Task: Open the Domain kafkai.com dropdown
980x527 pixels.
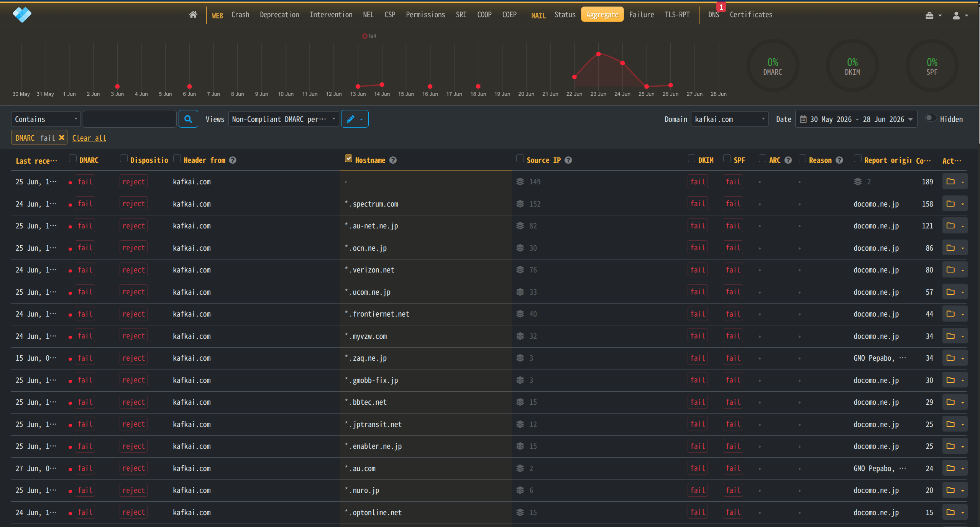Action: [730, 119]
